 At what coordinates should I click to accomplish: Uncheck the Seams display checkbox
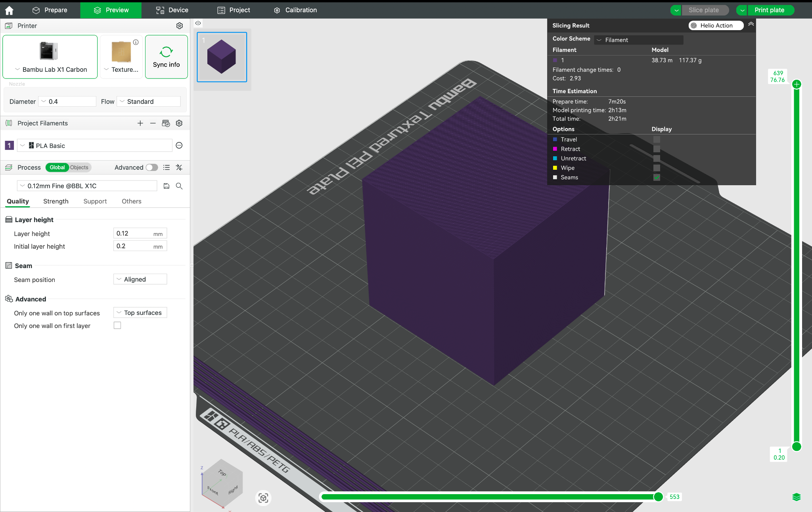[x=657, y=177]
